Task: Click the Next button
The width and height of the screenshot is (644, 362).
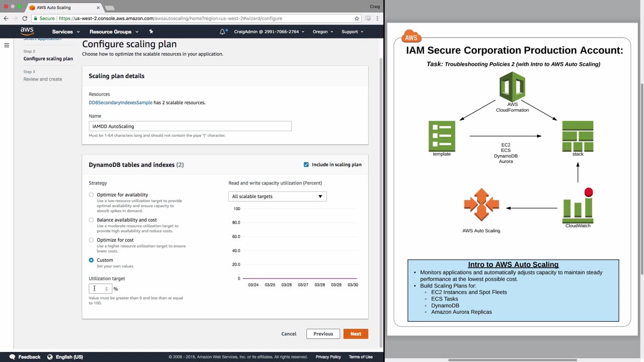Action: click(x=356, y=334)
